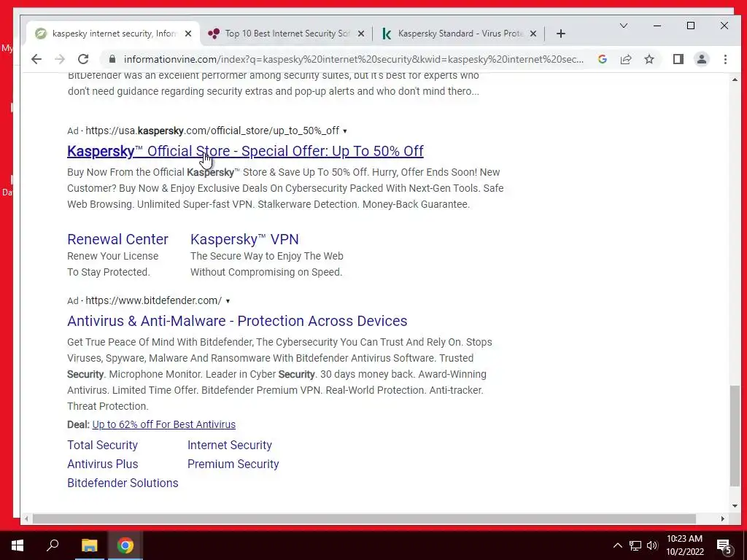This screenshot has width=747, height=560.
Task: Close the Kaspersky Standard tab
Action: tap(533, 34)
